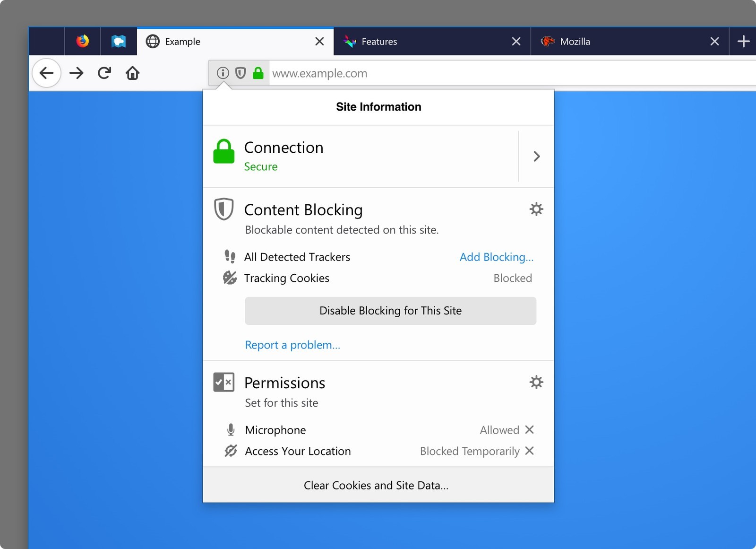Click the shield icon in address bar

241,73
